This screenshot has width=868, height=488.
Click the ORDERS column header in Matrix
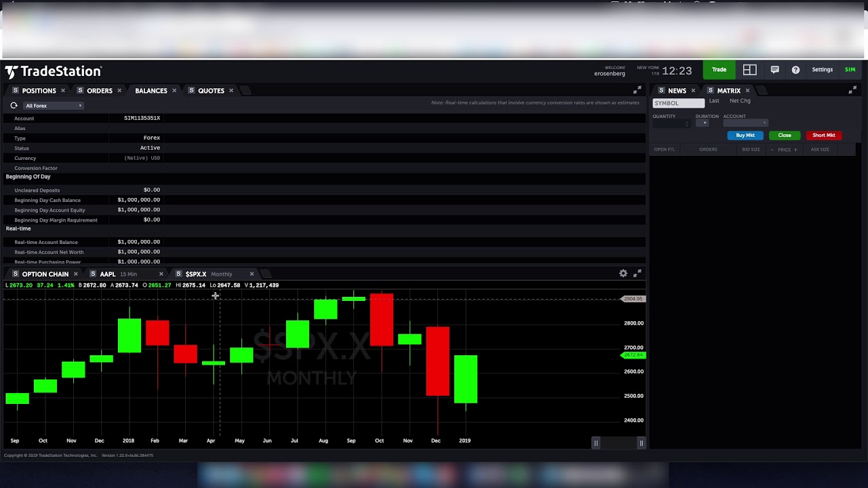(708, 149)
